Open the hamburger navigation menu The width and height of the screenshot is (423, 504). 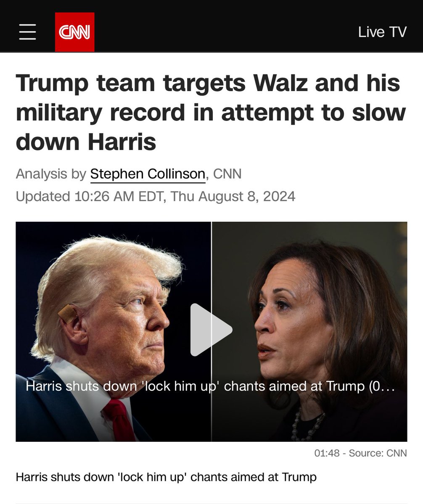27,32
